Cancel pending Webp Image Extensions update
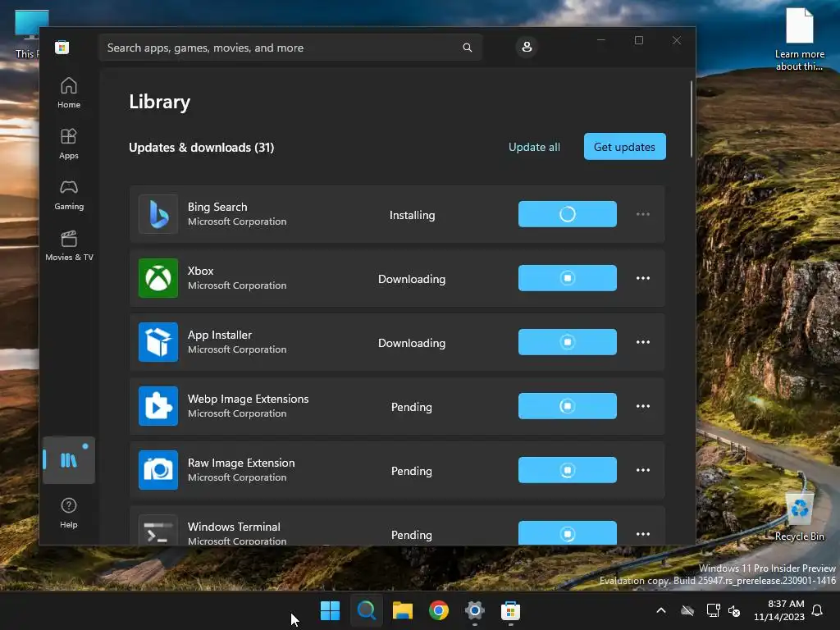This screenshot has width=840, height=630. click(568, 406)
